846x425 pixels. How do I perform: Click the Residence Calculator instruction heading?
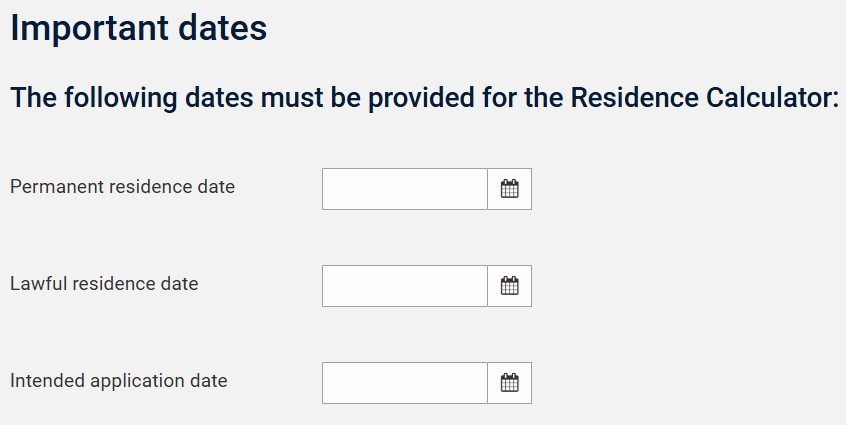click(424, 98)
